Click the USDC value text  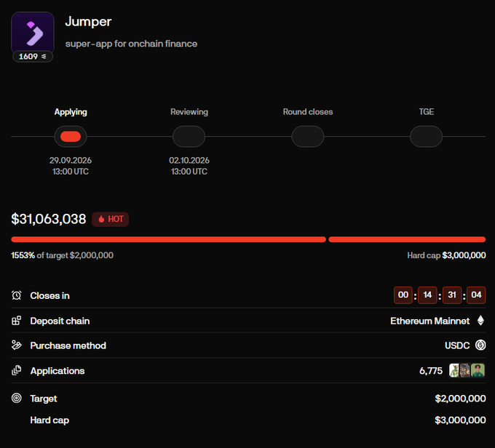pyautogui.click(x=457, y=345)
